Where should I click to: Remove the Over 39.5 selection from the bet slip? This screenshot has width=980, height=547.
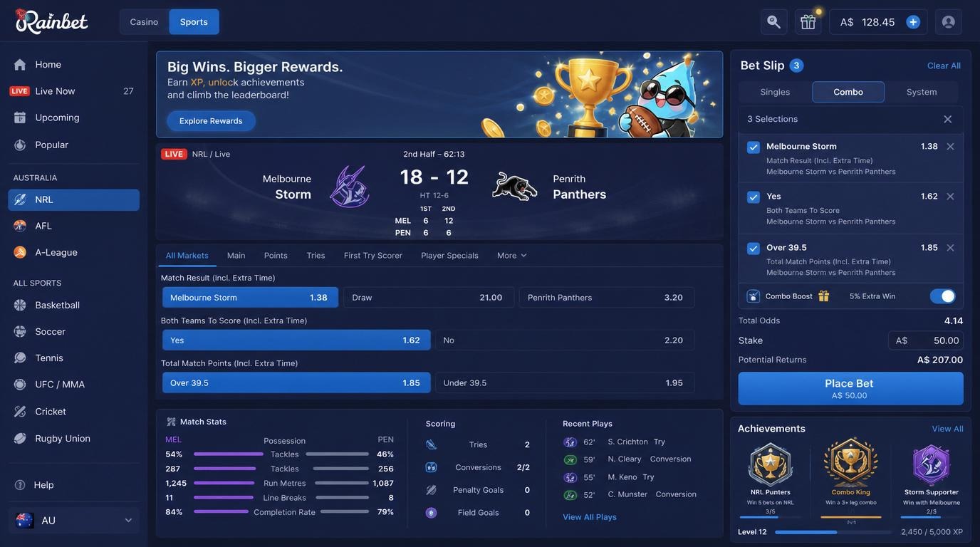coord(950,247)
